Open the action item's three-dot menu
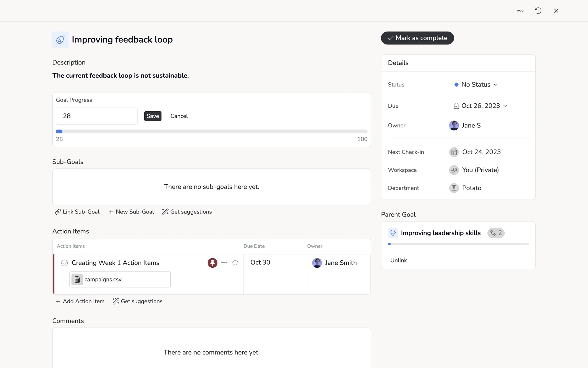588x368 pixels. pos(224,263)
